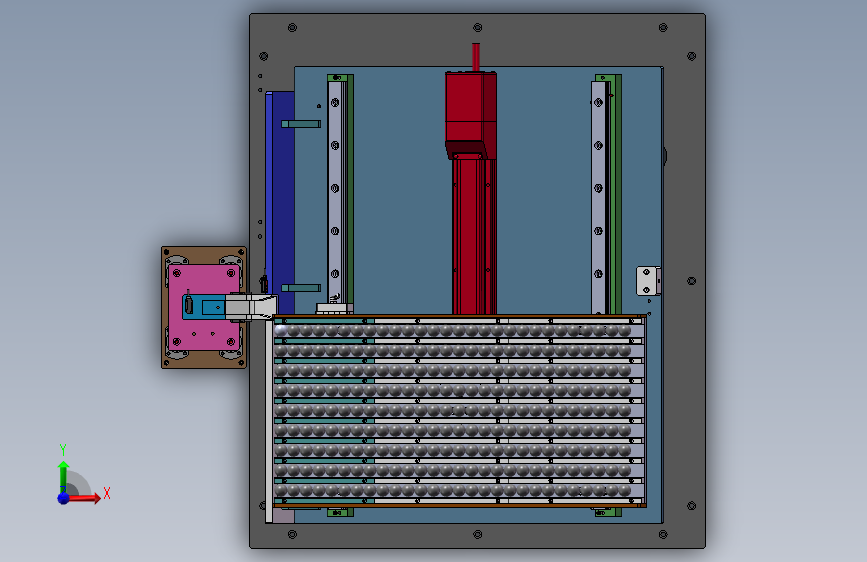Select the lower teal bar on blue panel

(301, 288)
